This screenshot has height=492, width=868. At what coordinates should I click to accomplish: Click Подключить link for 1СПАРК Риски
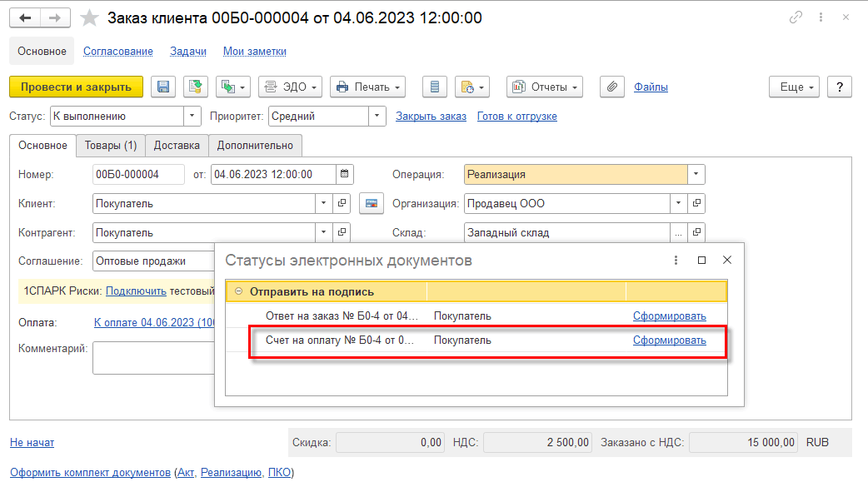point(136,291)
